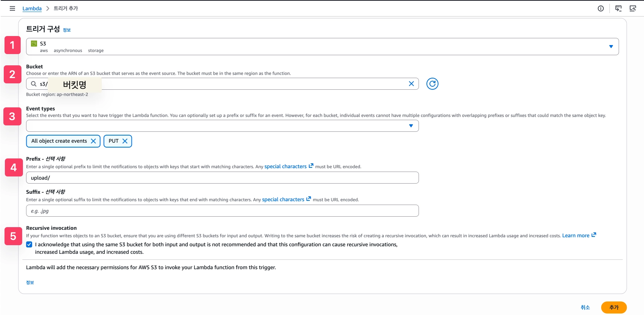Open the Lambda breadcrumb link
This screenshot has height=315, width=644.
[32, 8]
